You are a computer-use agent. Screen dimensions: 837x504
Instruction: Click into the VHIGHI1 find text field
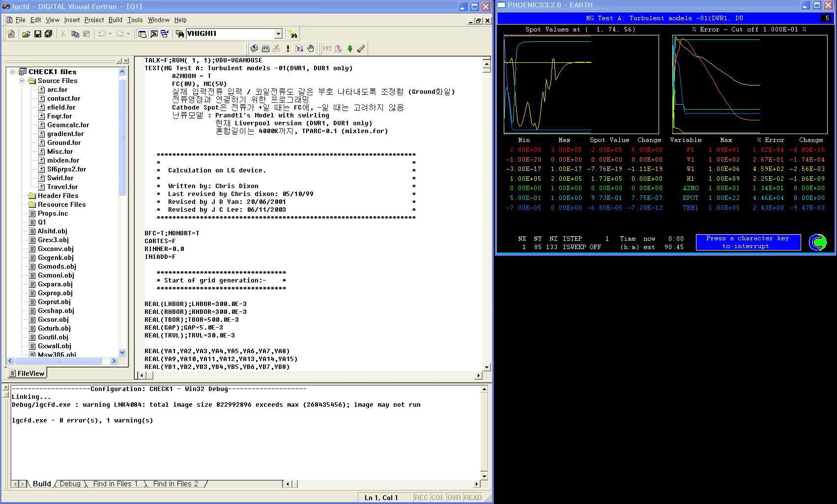coord(230,34)
